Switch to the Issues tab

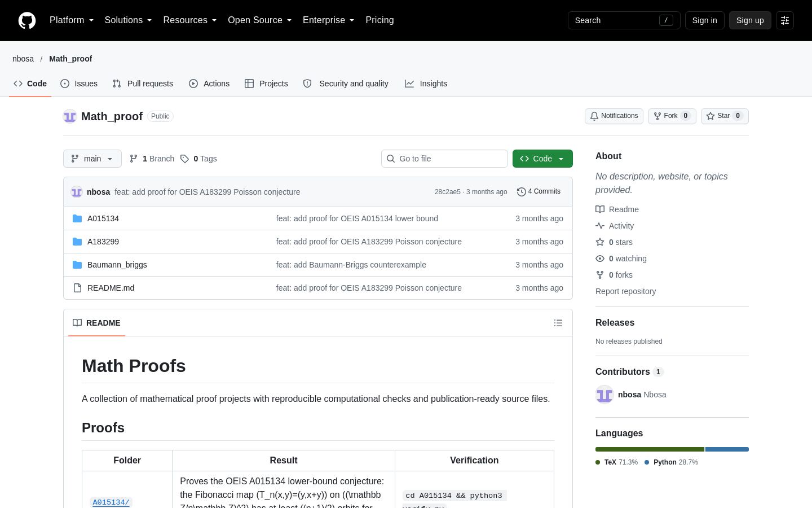point(79,84)
